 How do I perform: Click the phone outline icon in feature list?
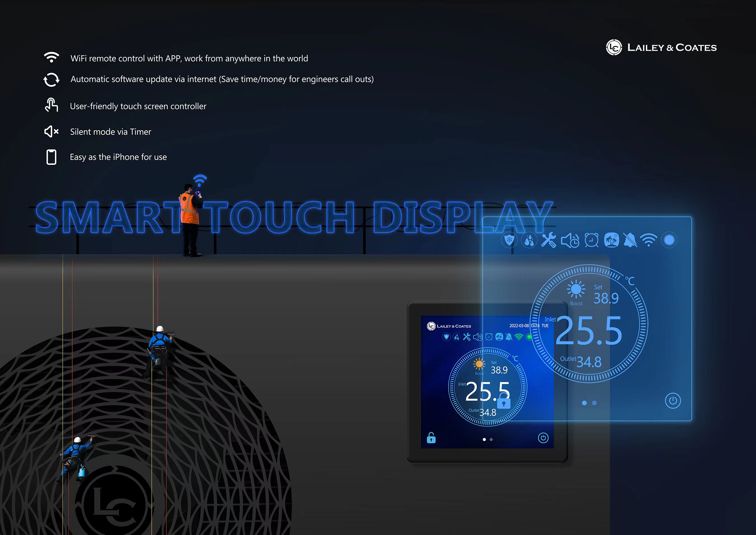51,157
